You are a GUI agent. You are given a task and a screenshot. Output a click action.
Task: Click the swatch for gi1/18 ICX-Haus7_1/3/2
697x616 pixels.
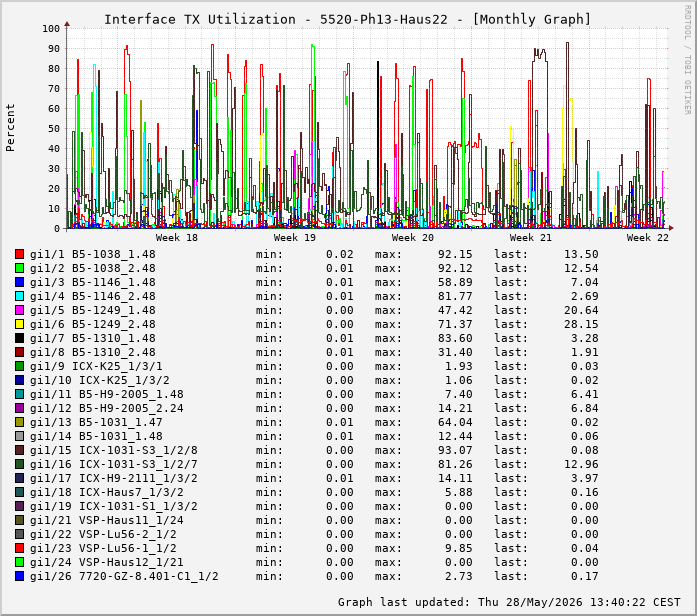click(x=19, y=492)
